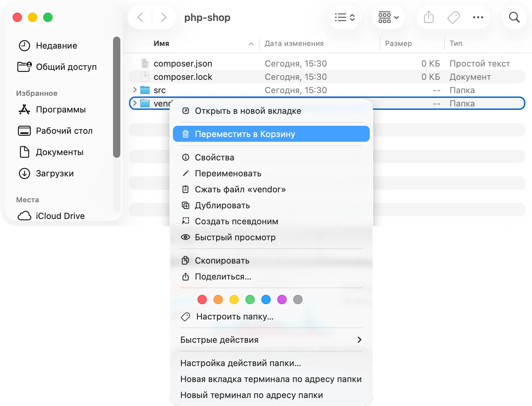Sort by the Размер column header
The width and height of the screenshot is (532, 406).
[398, 44]
